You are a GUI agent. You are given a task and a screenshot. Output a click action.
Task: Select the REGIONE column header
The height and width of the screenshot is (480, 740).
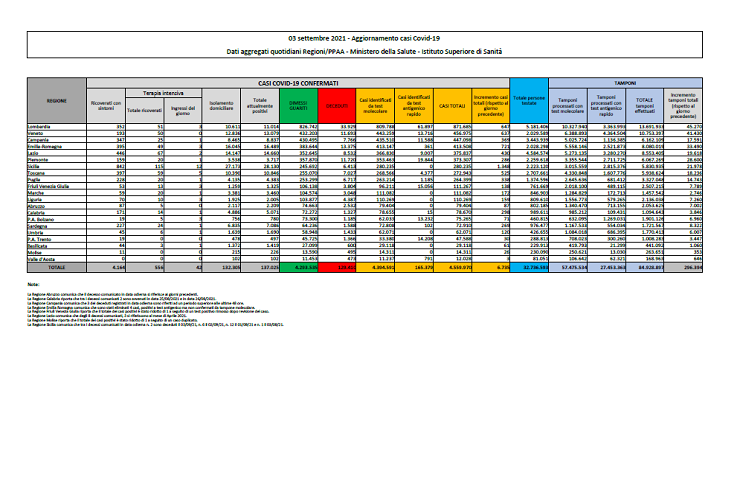coord(57,101)
